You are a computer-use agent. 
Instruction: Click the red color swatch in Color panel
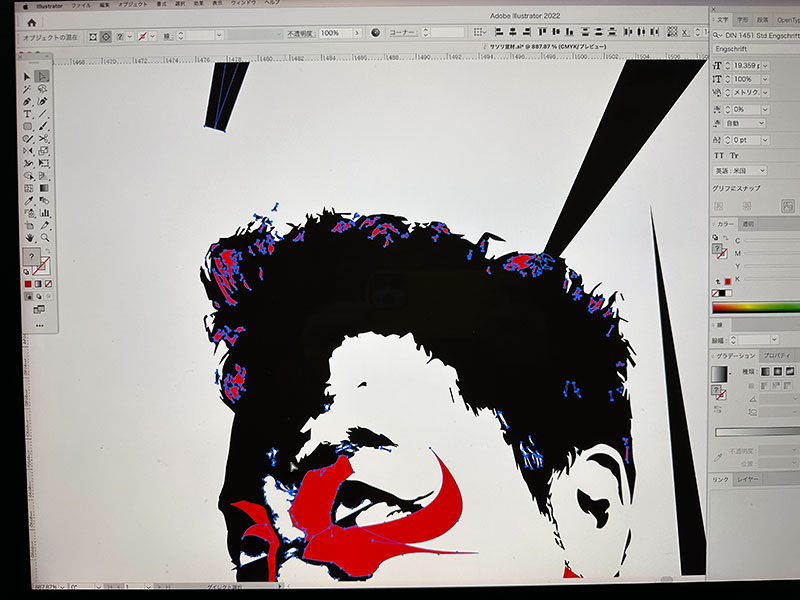[728, 282]
